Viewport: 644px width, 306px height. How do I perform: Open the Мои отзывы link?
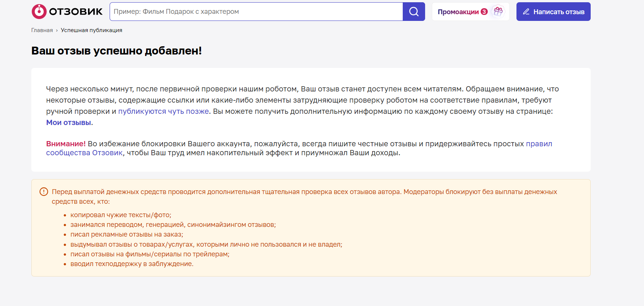(x=69, y=122)
